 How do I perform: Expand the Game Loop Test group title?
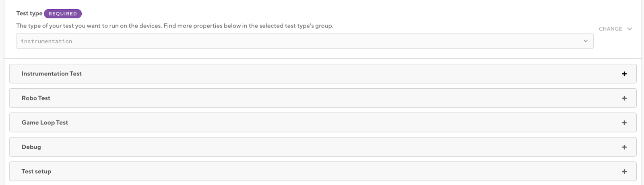pos(45,123)
